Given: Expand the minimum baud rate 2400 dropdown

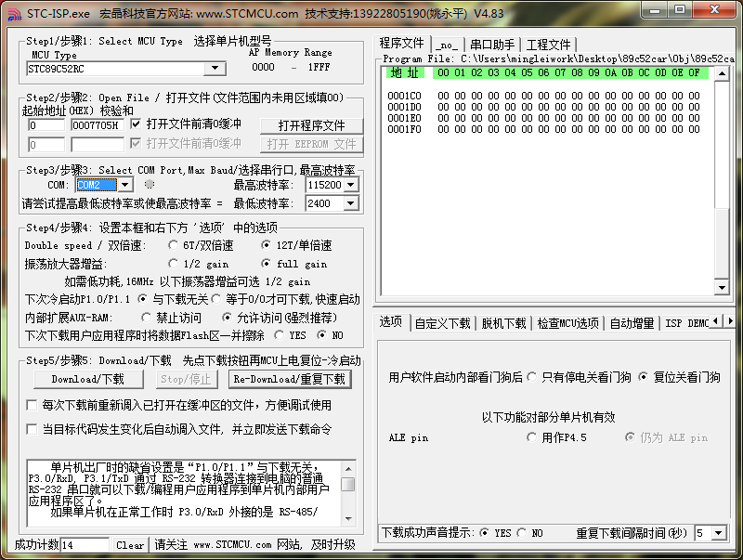Looking at the screenshot, I should [x=349, y=203].
